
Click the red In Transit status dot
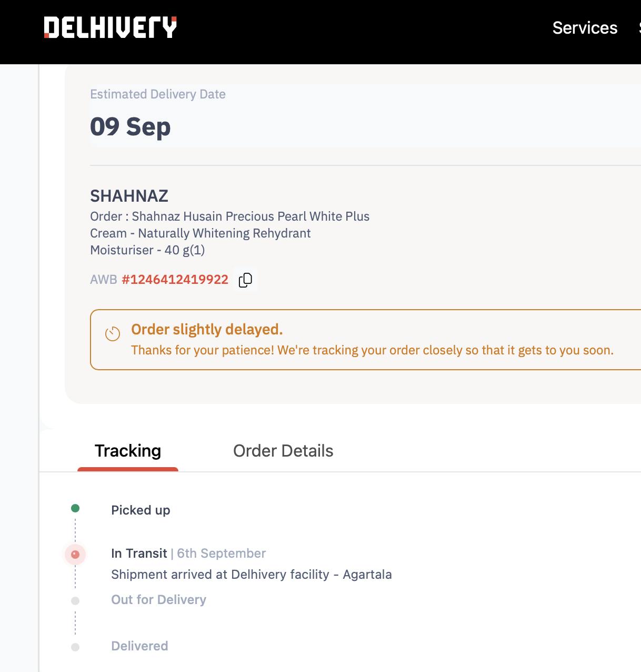coord(75,554)
